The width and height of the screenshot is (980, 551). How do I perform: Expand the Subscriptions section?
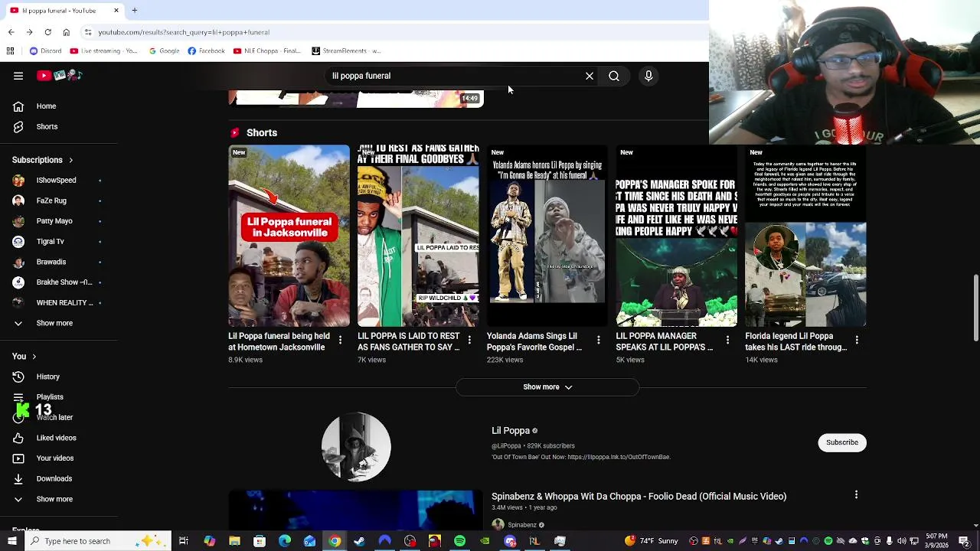coord(43,160)
